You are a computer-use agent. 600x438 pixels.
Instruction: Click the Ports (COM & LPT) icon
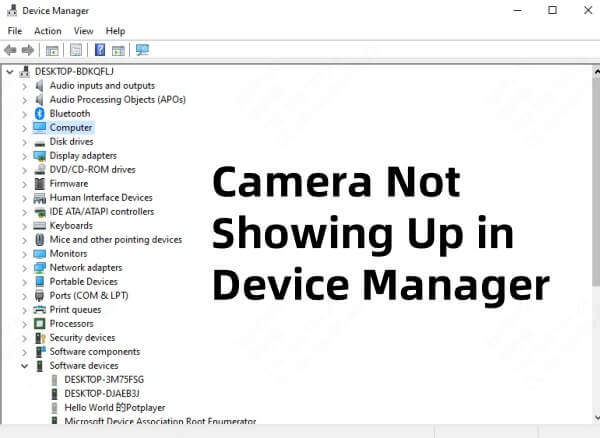pos(39,296)
